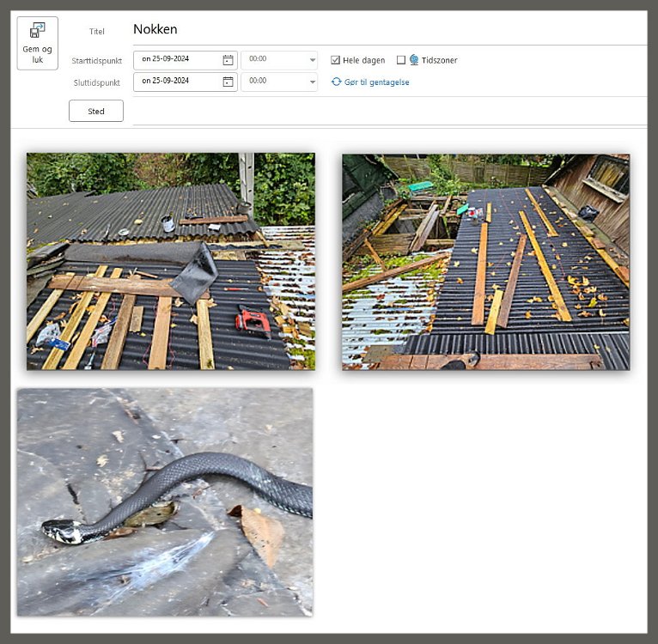Select the black snake photo
The width and height of the screenshot is (658, 644).
tap(164, 501)
